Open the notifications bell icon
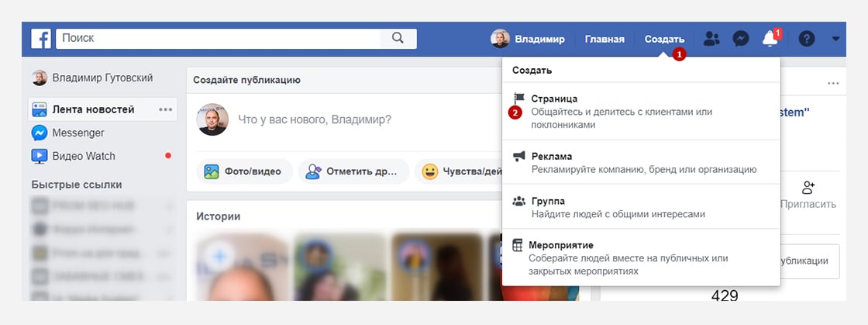The height and width of the screenshot is (325, 868). click(770, 39)
